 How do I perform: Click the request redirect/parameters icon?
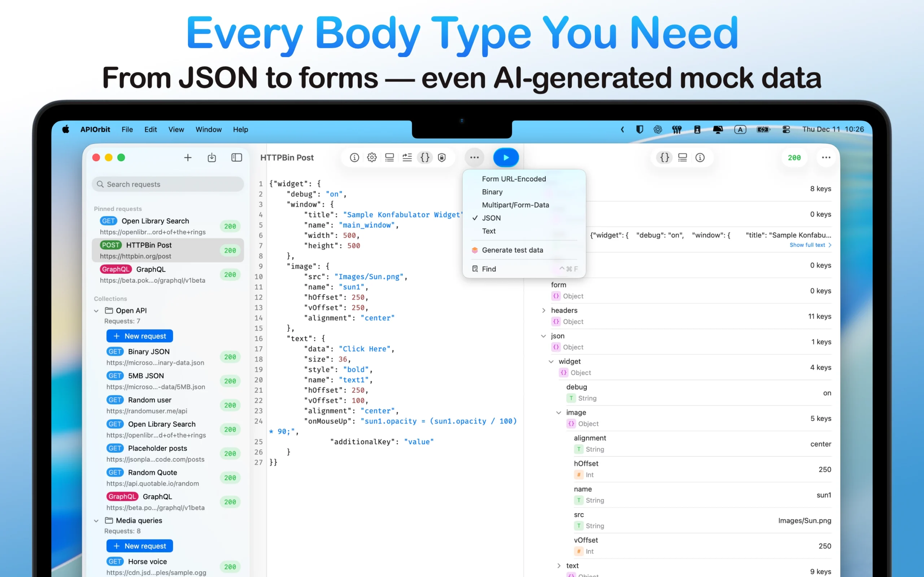coord(407,157)
